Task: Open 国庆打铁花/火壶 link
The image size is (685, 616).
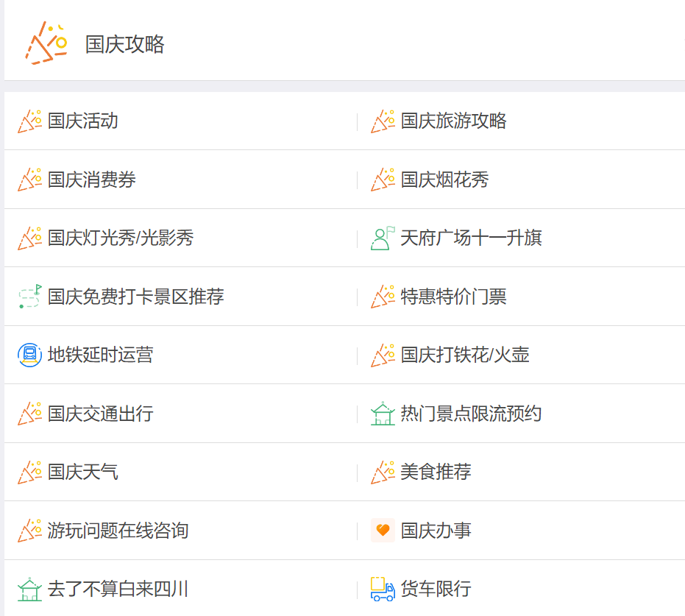Action: (465, 355)
